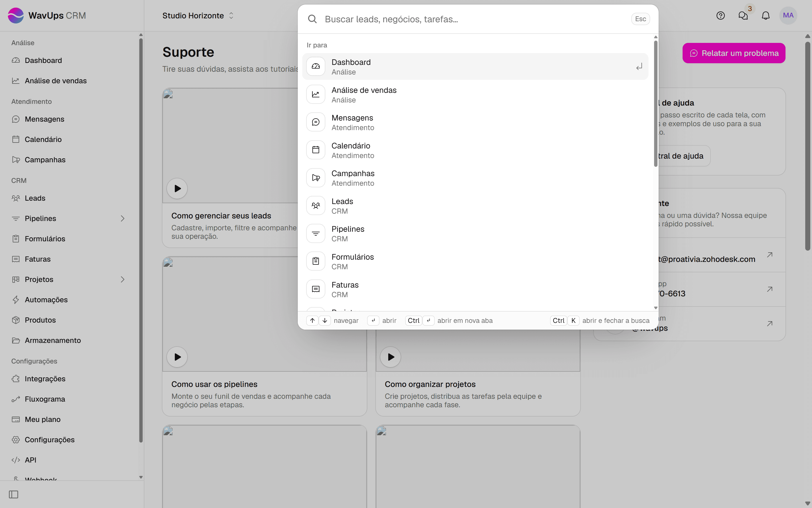Expand the Pipelines submenu chevron in sidebar
812x508 pixels.
122,218
